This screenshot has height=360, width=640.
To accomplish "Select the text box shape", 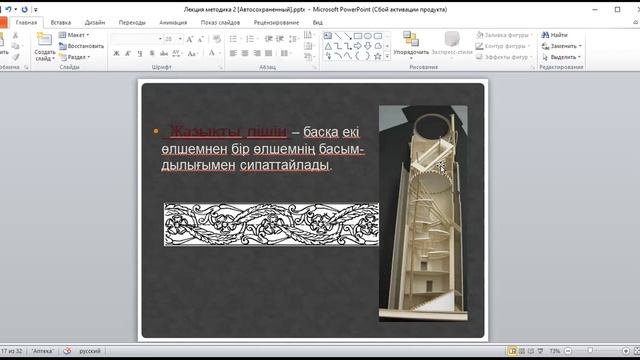I will (x=328, y=36).
